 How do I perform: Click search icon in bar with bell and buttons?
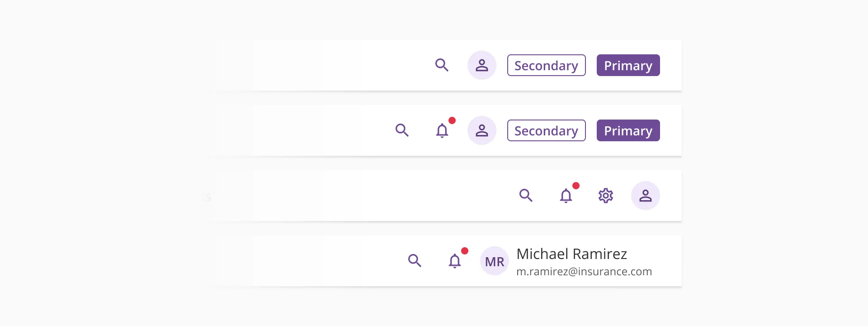pyautogui.click(x=402, y=130)
